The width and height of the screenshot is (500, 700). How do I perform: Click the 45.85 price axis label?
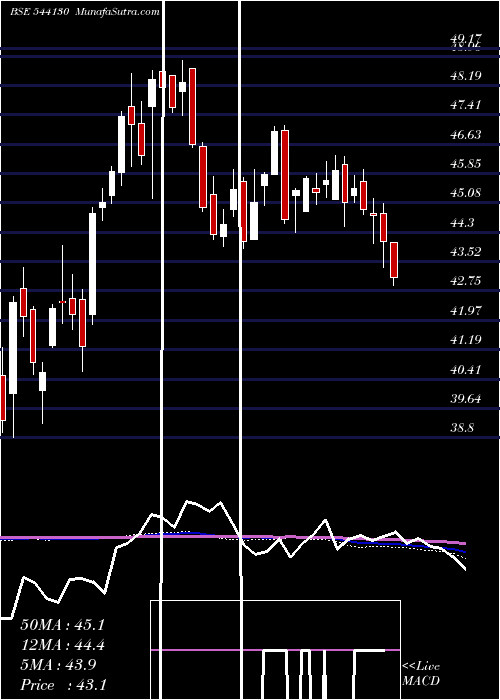click(466, 163)
